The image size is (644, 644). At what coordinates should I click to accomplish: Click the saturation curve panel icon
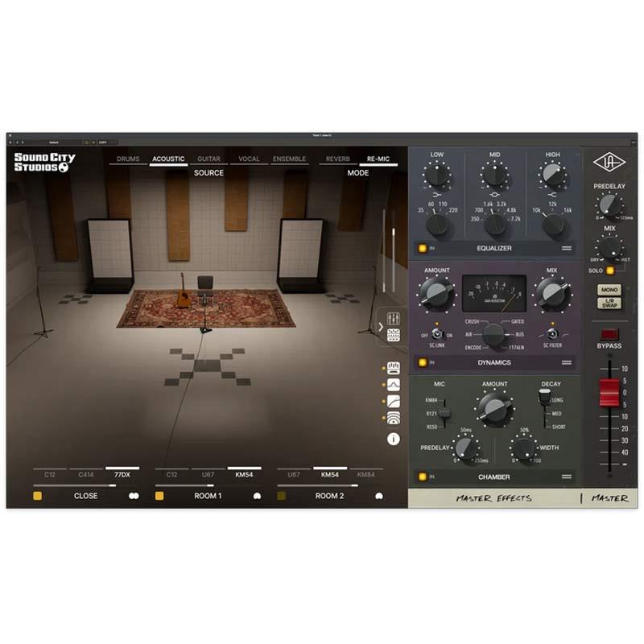click(x=393, y=401)
